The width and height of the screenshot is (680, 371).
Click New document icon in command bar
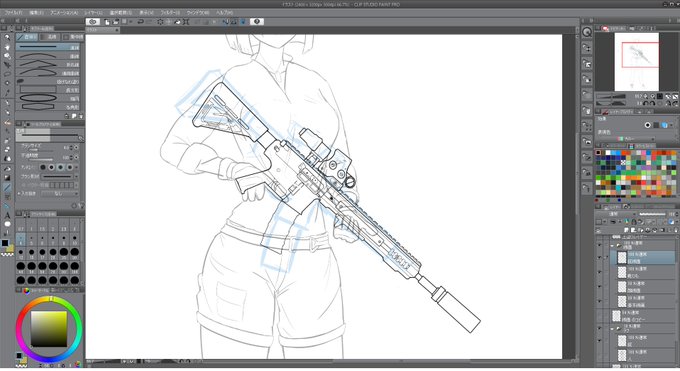pyautogui.click(x=107, y=22)
